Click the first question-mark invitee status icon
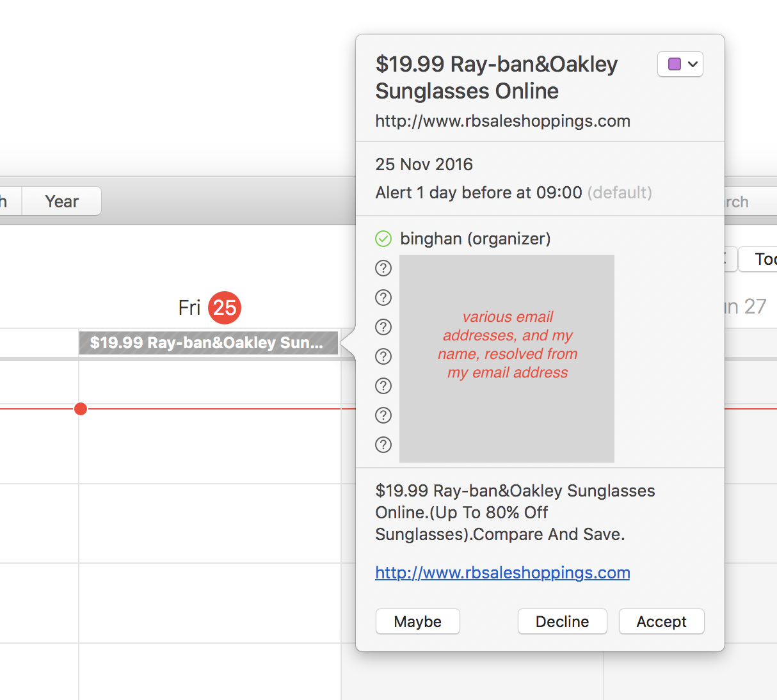Screen dimensions: 777x700 pos(383,268)
